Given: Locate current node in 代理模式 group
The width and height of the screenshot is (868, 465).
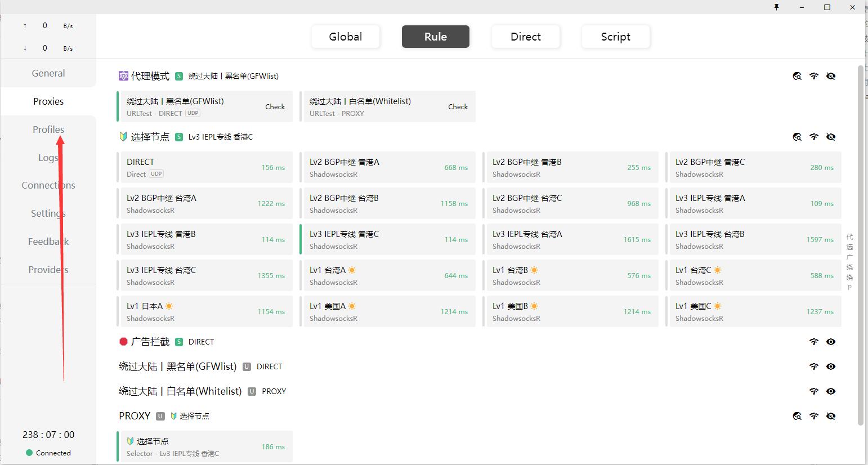Looking at the screenshot, I should (x=797, y=76).
